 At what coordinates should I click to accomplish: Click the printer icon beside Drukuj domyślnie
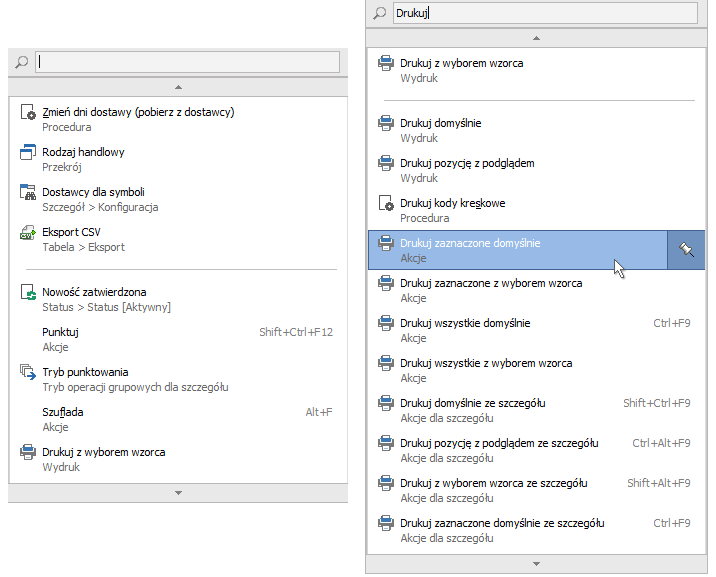click(x=386, y=124)
